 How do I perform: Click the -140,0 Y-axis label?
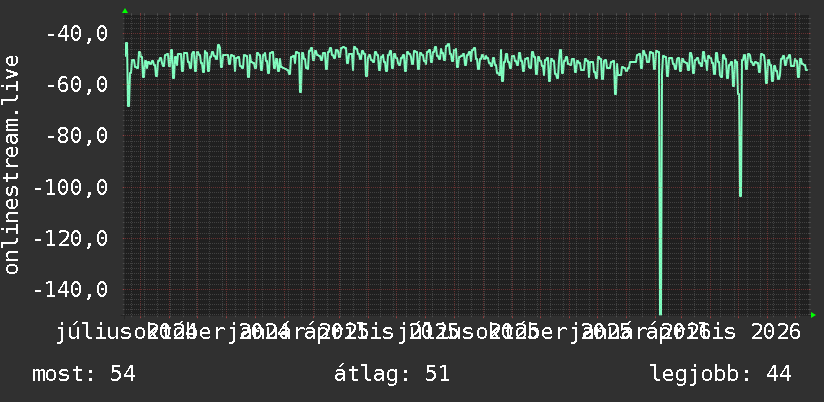71,290
